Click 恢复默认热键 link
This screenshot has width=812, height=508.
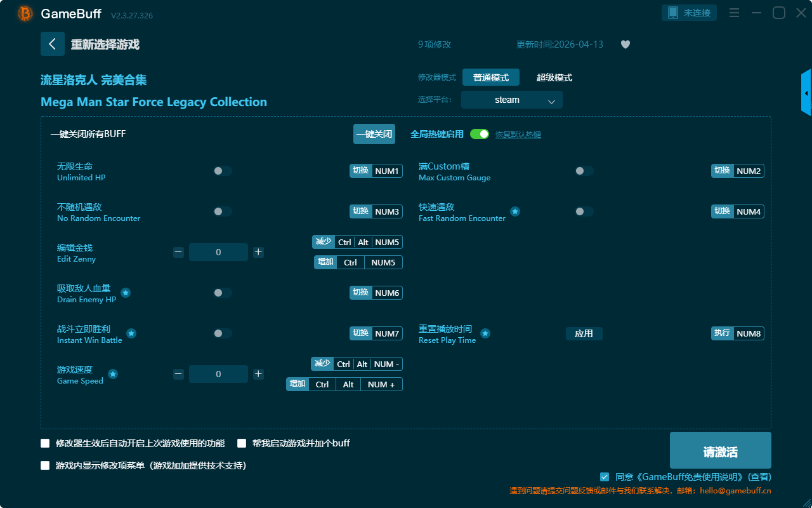[x=518, y=135]
